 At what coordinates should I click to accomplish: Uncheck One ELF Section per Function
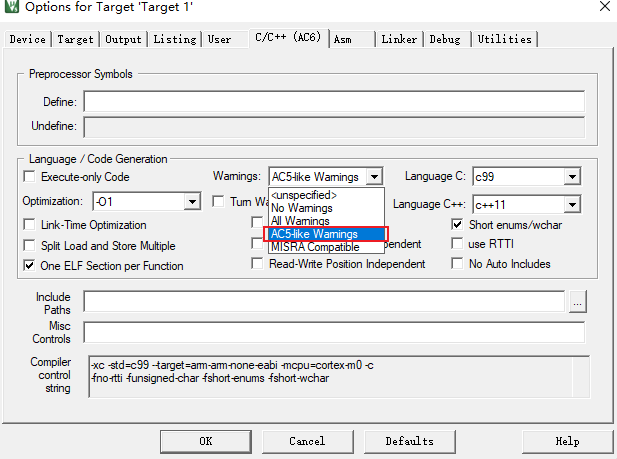[31, 265]
